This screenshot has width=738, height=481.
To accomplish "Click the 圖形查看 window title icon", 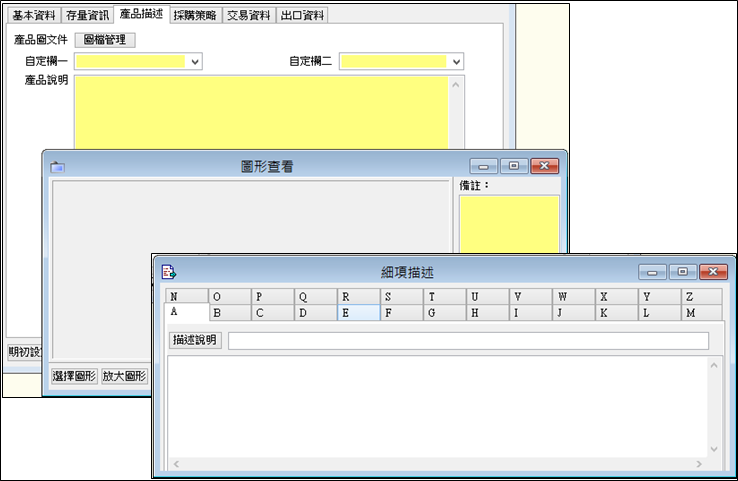I will point(57,167).
